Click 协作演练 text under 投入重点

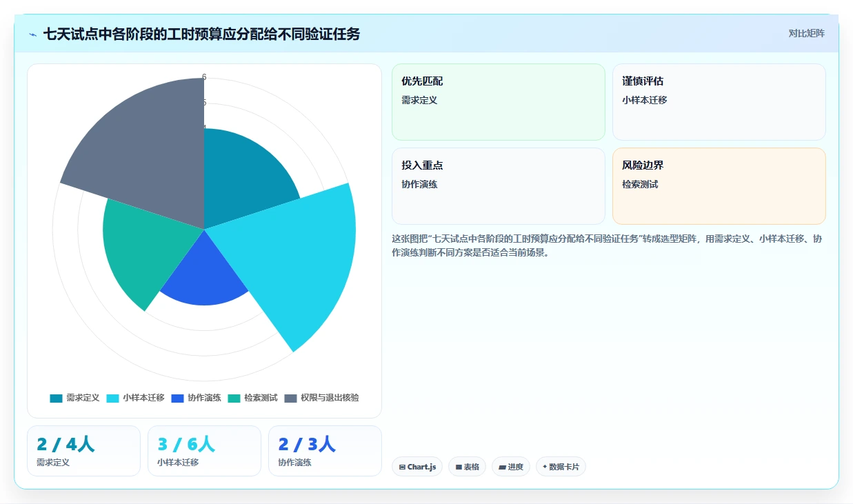click(x=419, y=184)
